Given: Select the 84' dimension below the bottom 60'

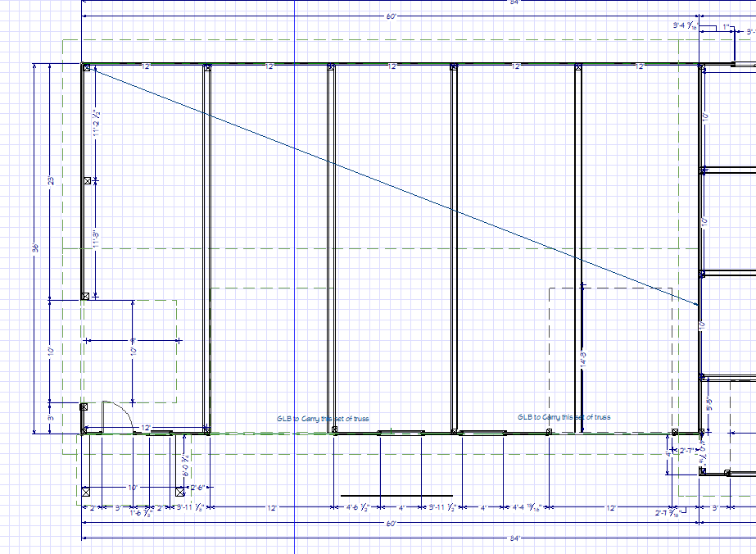Looking at the screenshot, I should click(x=514, y=538).
